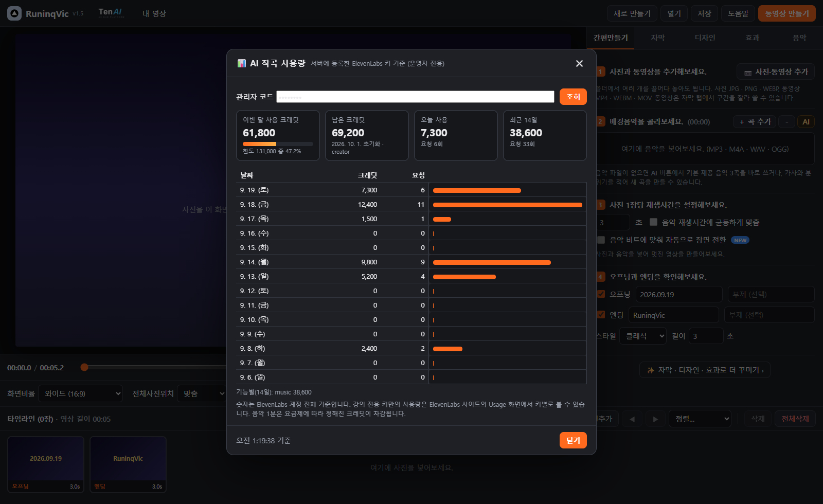Open the 정렬... dropdown
Screen dimensions: 823x504
pos(700,419)
